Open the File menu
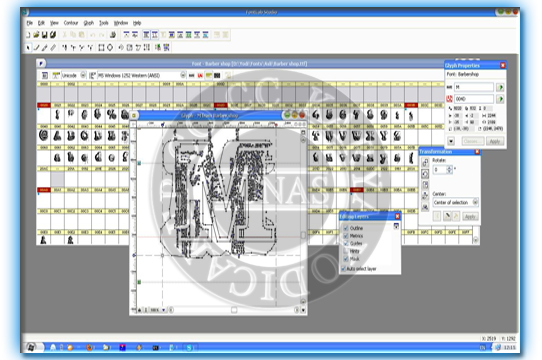Image resolution: width=542 pixels, height=360 pixels. click(30, 23)
